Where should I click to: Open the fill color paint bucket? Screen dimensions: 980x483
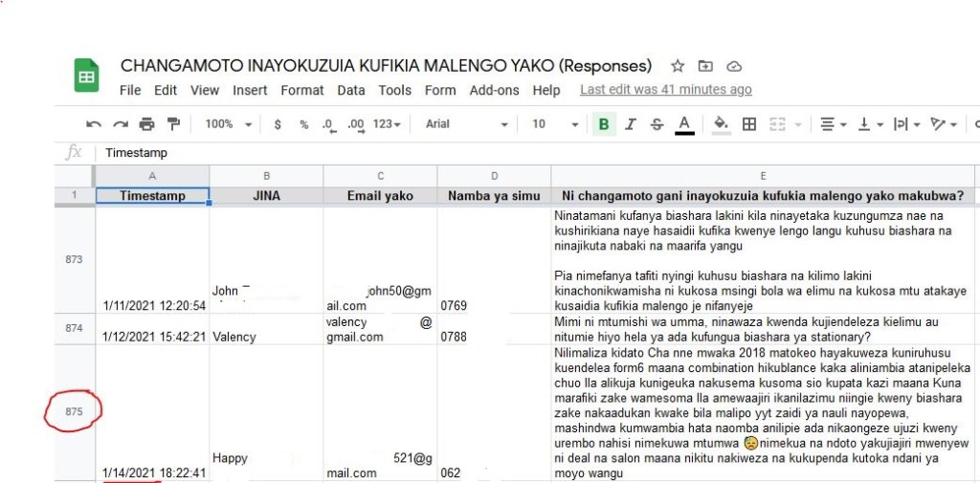point(721,124)
